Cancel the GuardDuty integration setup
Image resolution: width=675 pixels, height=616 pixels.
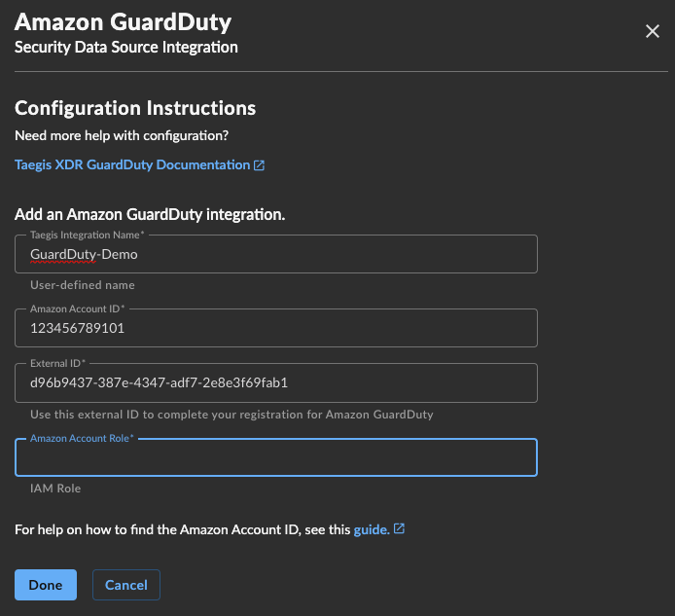coord(126,585)
